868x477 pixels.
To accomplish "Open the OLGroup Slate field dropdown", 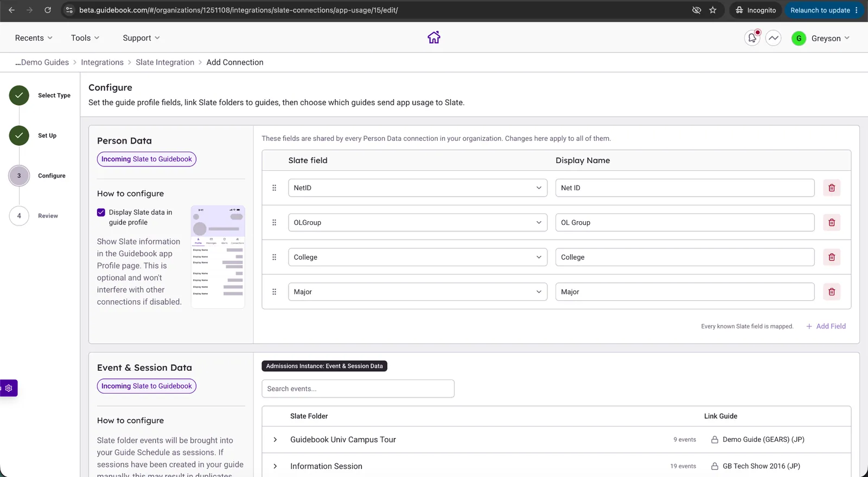I will click(x=418, y=222).
